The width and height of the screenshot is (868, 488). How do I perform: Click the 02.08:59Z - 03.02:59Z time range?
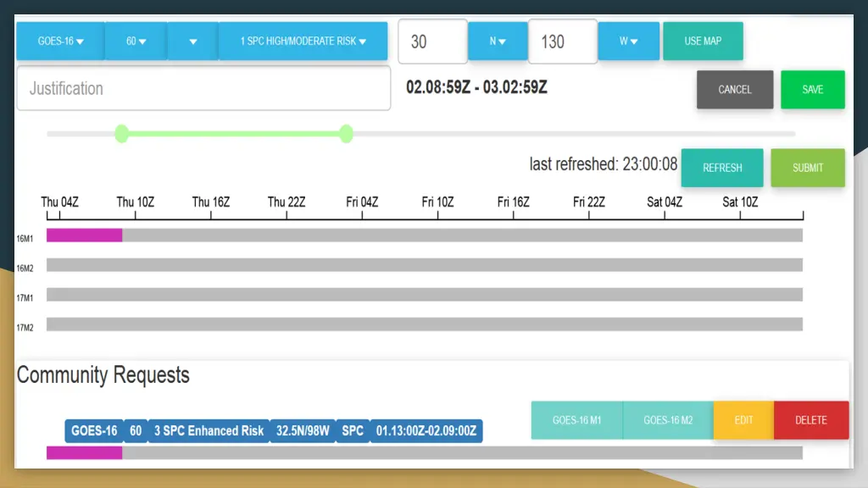(x=476, y=87)
